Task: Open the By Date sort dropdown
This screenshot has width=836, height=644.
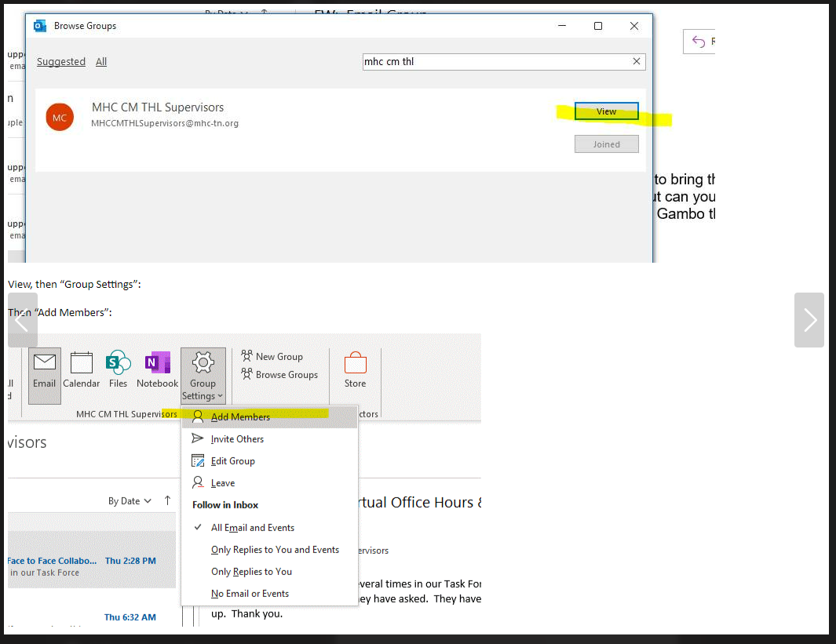Action: coord(130,500)
